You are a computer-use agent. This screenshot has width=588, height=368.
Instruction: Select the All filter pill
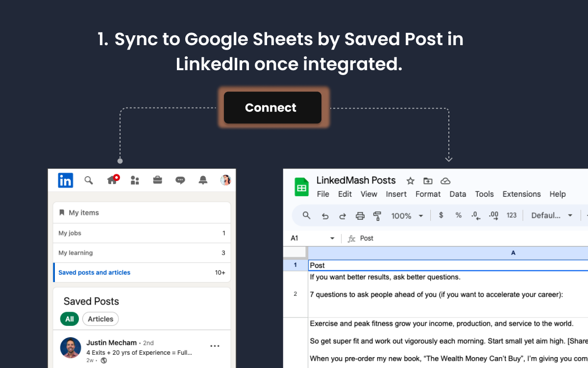(70, 319)
